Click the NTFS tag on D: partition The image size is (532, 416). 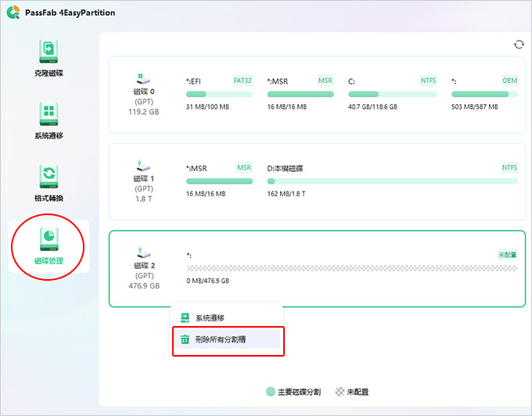click(509, 167)
